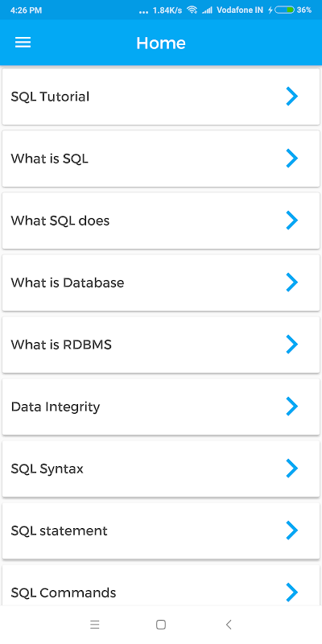Tap the chevron next to Data Integrity

291,407
